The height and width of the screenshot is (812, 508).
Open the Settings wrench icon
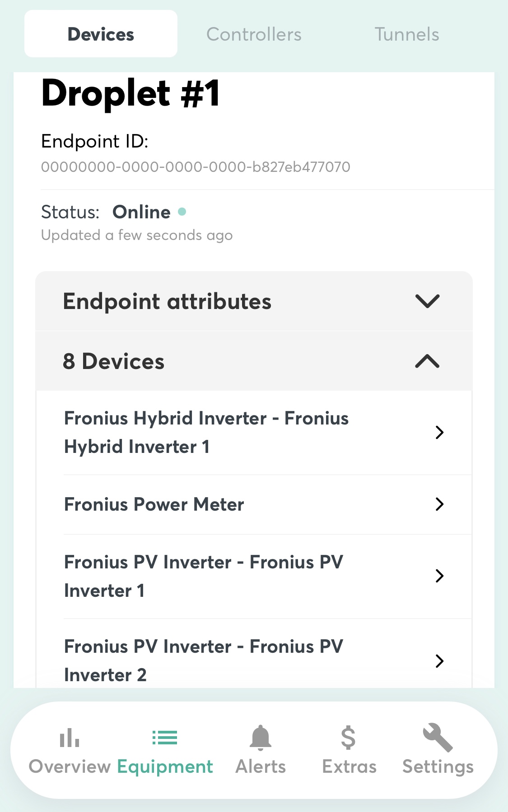point(438,738)
